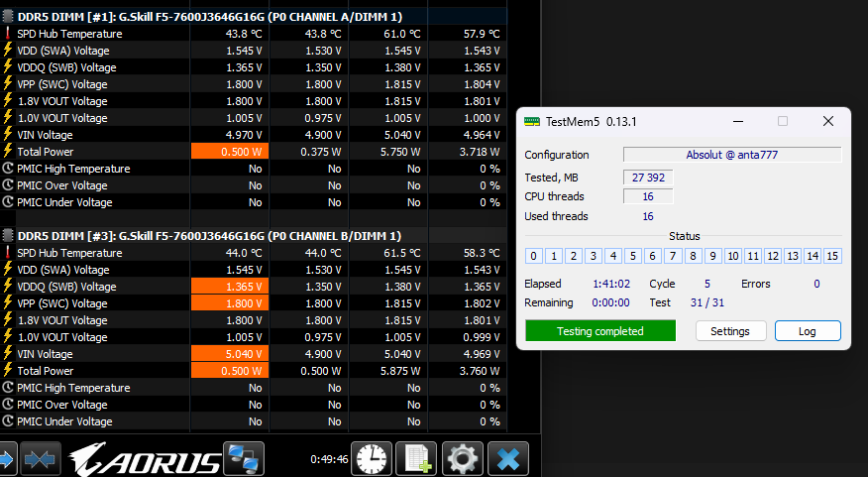This screenshot has height=477, width=868.
Task: Select thread status box 15
Action: (832, 256)
